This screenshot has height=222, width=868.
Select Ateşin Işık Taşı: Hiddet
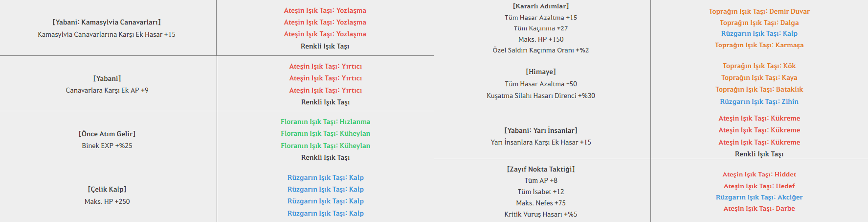(x=759, y=174)
